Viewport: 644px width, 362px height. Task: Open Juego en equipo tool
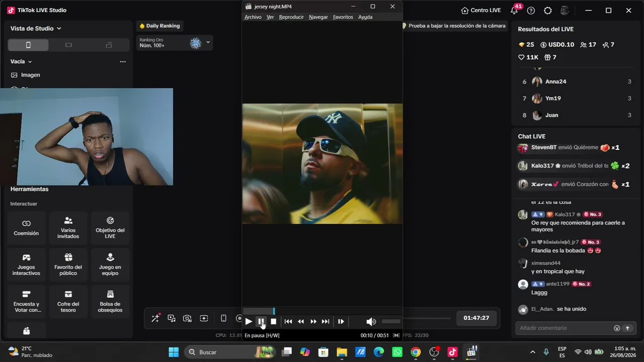coord(110,264)
